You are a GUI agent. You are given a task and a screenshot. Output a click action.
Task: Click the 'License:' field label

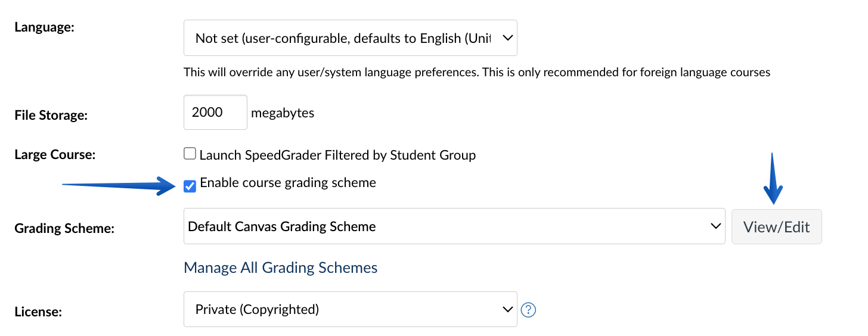tap(38, 312)
